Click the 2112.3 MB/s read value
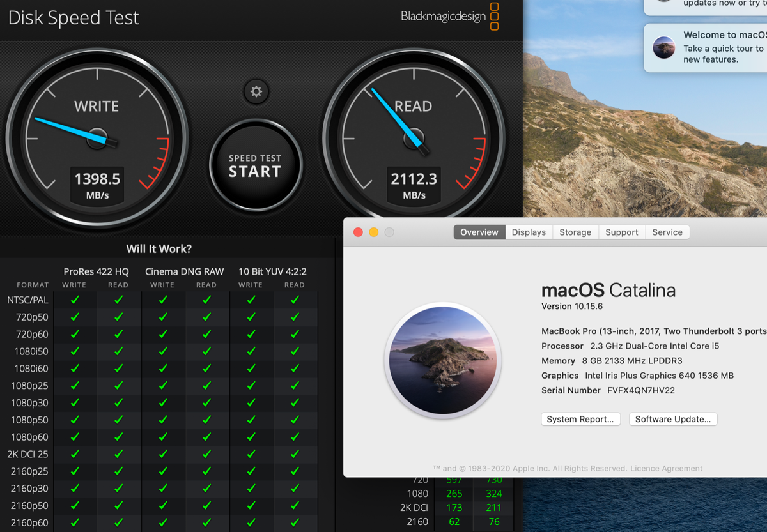Image resolution: width=767 pixels, height=532 pixels. coord(414,185)
